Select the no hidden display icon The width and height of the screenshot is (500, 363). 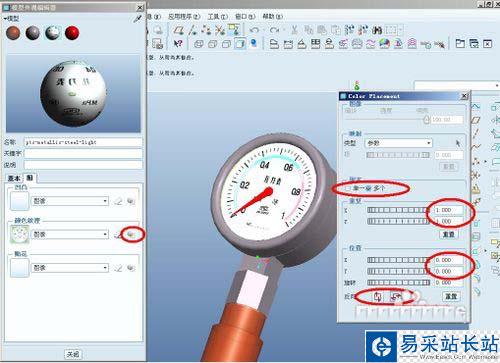point(226,44)
